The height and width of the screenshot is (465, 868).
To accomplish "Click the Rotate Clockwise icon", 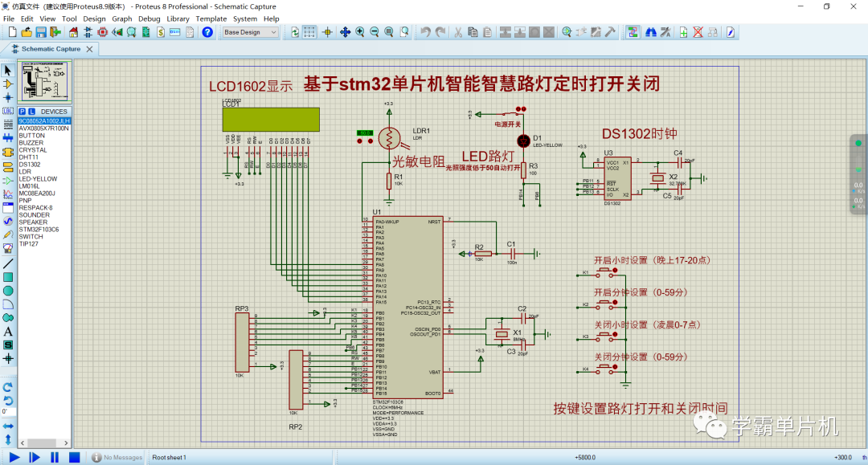I will (x=8, y=387).
